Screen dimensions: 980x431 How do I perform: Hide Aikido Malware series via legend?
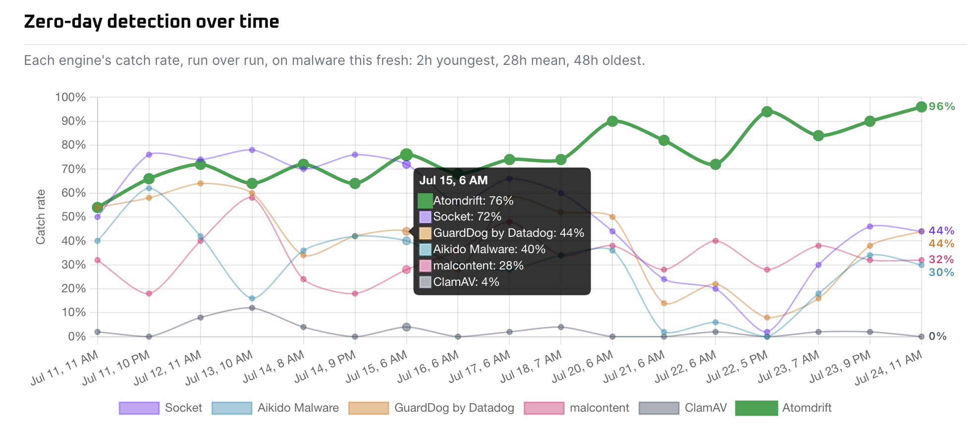[x=232, y=408]
